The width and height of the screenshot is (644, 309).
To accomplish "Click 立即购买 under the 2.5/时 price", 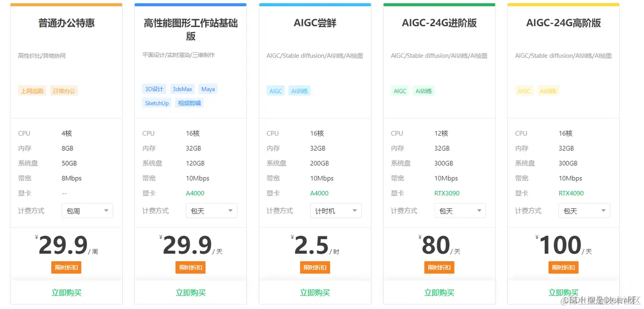I will tap(314, 291).
